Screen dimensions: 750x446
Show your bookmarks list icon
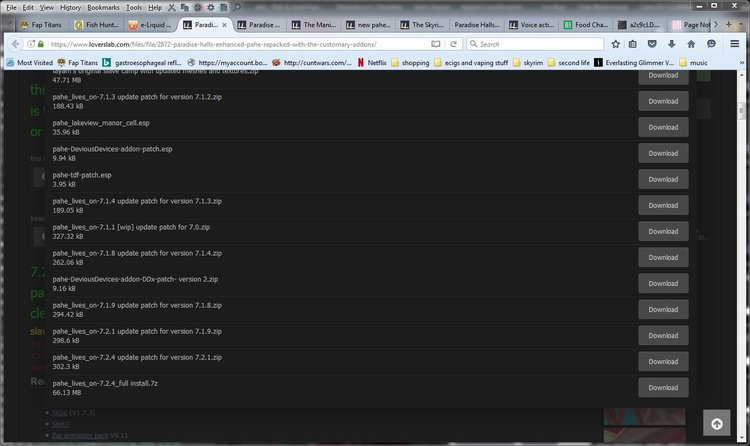click(633, 44)
